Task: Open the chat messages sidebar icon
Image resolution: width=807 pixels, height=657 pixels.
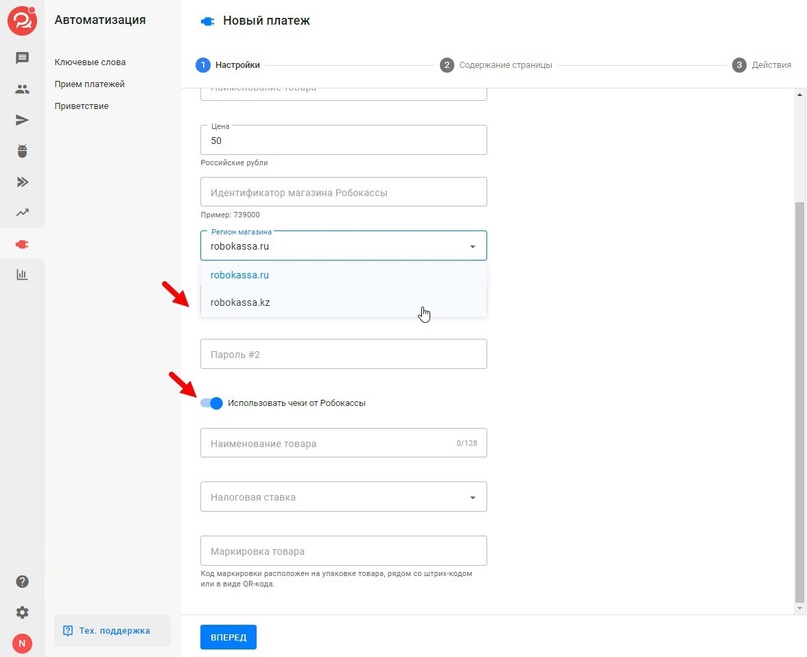Action: click(22, 58)
